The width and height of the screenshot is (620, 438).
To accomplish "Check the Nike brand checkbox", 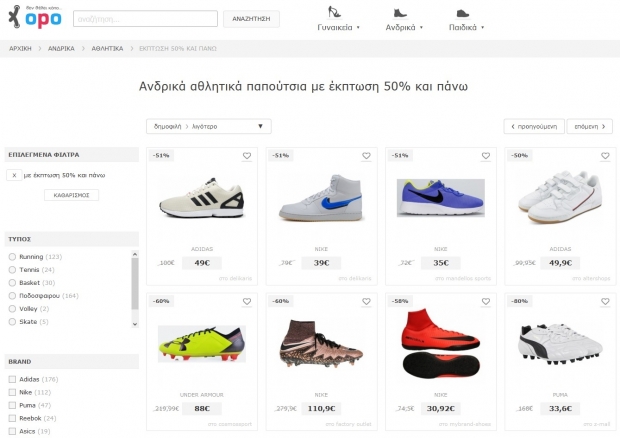I will [x=12, y=393].
